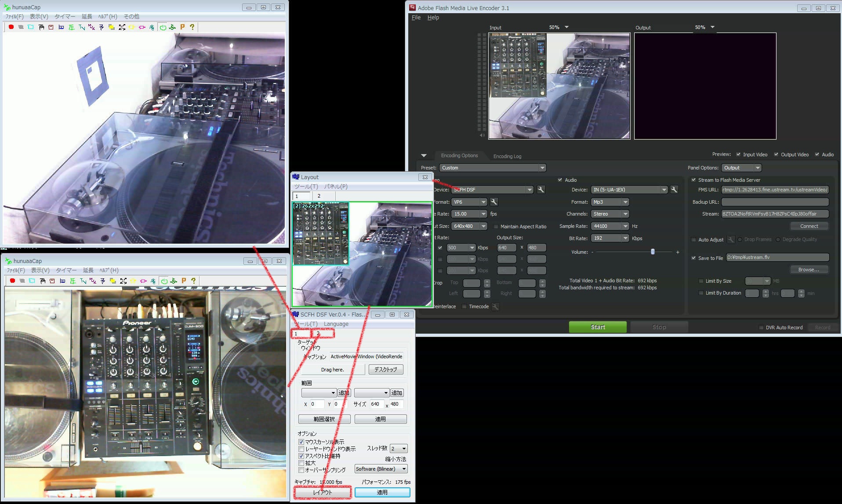Open Preset dropdown showing Custom

[493, 168]
